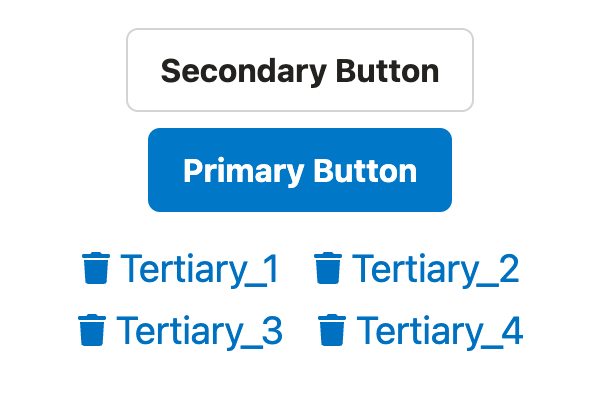Select the Tertiary_3 text link
Image resolution: width=600 pixels, height=400 pixels.
coord(199,330)
